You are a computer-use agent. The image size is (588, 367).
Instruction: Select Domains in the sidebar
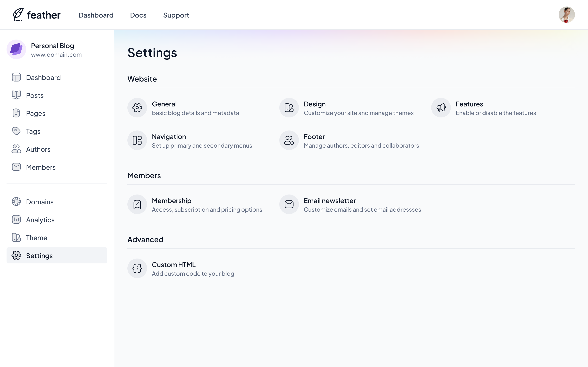pos(40,202)
